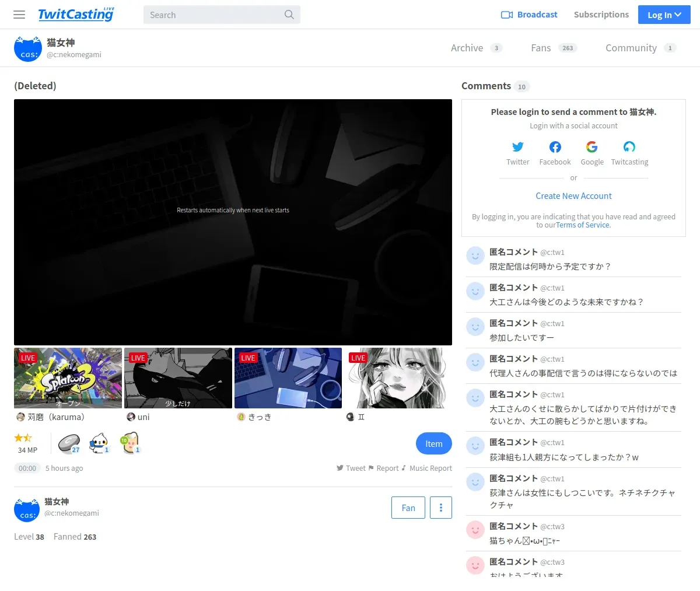The image size is (700, 591).
Task: Click the lower 猫女神 profile avatar
Action: click(x=27, y=509)
